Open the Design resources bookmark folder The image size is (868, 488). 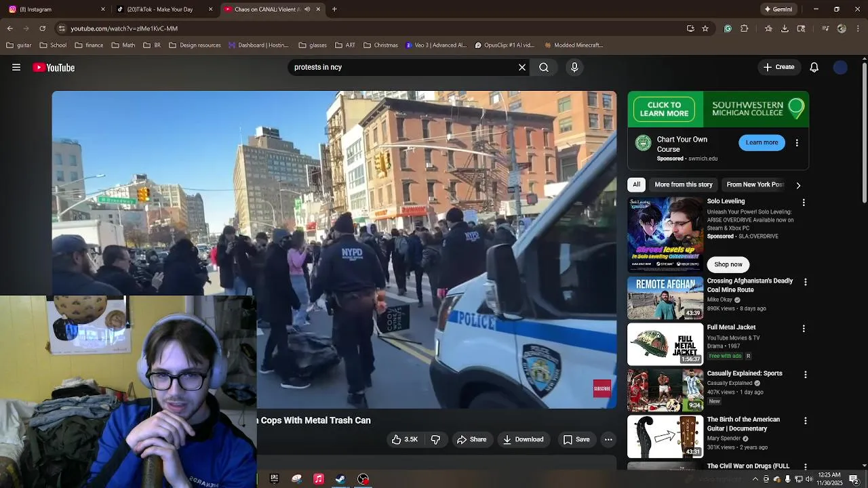[x=195, y=45]
